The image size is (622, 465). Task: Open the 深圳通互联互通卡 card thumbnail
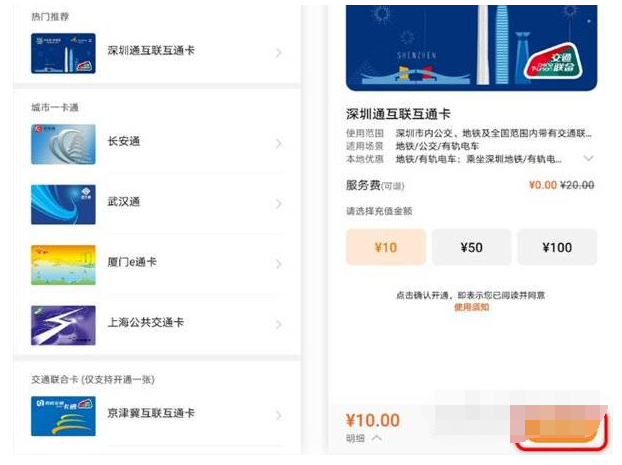(63, 53)
